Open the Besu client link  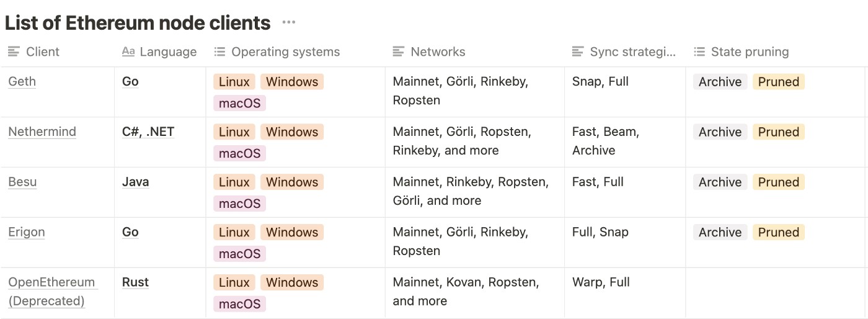point(22,182)
